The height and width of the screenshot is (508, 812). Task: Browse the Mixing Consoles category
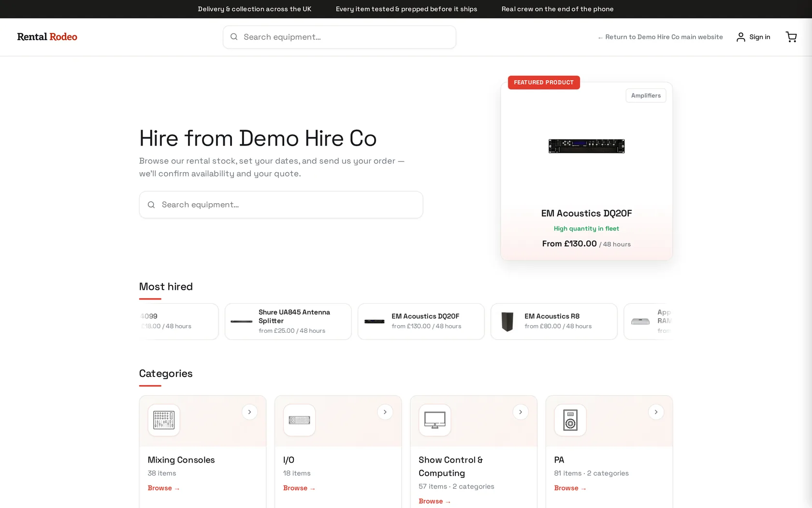click(164, 488)
